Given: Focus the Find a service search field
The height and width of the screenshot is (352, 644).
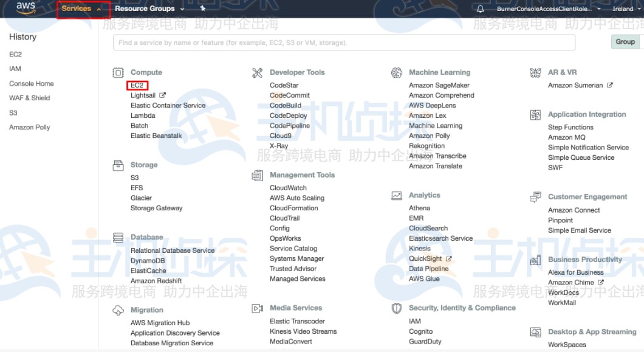Looking at the screenshot, I should tap(344, 43).
